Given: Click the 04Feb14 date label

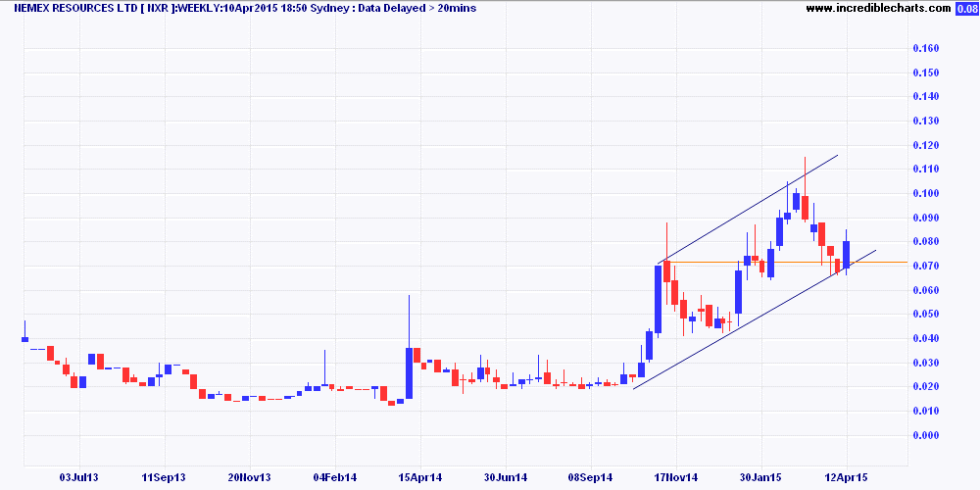Looking at the screenshot, I should (334, 478).
